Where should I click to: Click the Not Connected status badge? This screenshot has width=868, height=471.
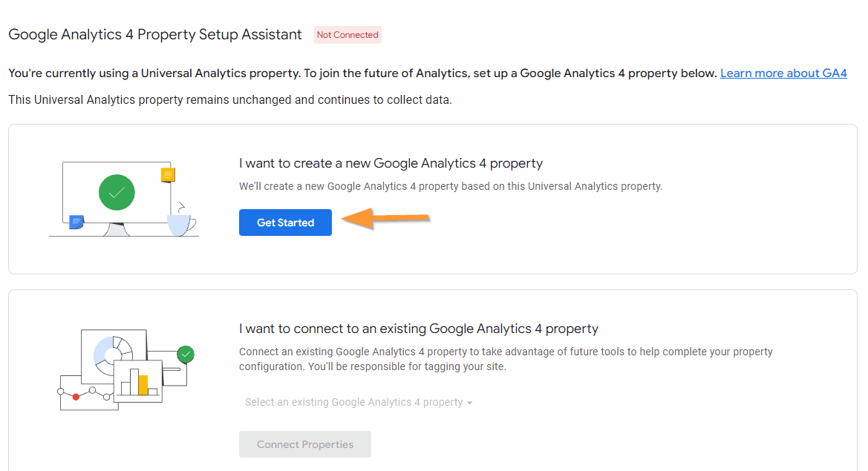click(347, 35)
